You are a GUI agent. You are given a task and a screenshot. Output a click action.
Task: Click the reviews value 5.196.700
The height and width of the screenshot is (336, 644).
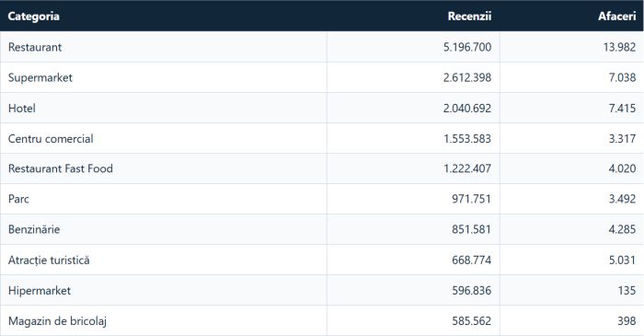click(467, 47)
